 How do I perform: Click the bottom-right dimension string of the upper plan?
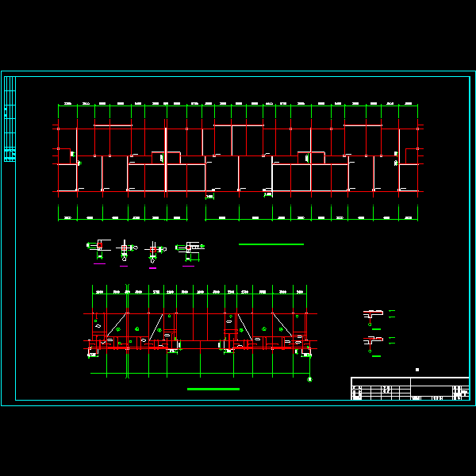311,217
